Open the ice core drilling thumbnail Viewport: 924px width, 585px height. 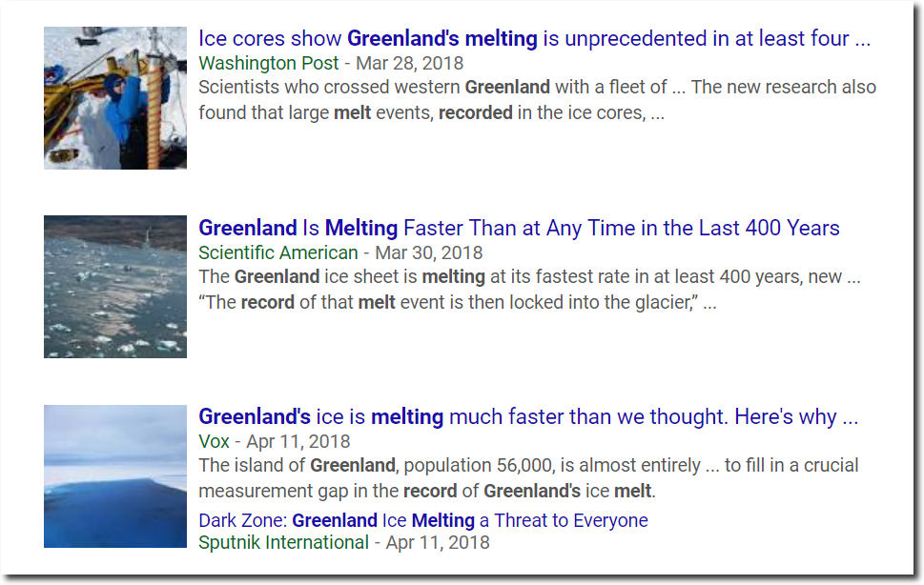115,98
